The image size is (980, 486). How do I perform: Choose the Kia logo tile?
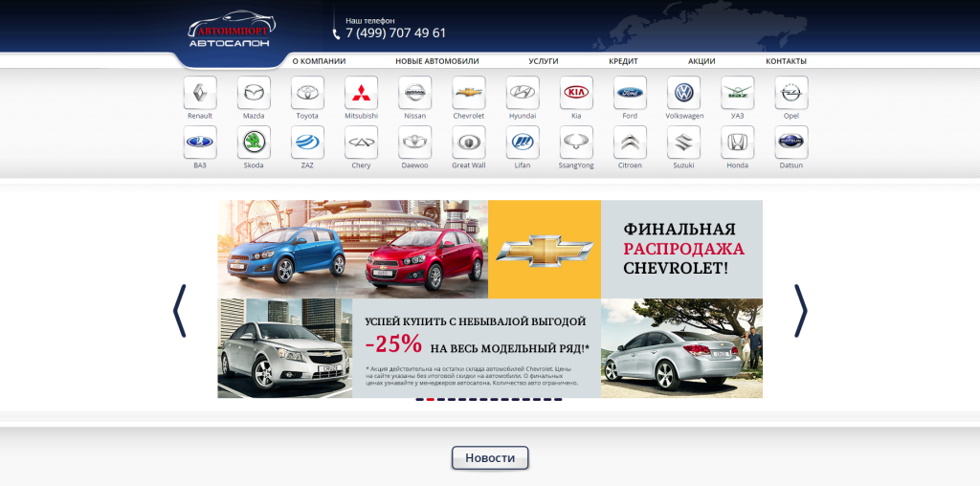click(x=576, y=93)
